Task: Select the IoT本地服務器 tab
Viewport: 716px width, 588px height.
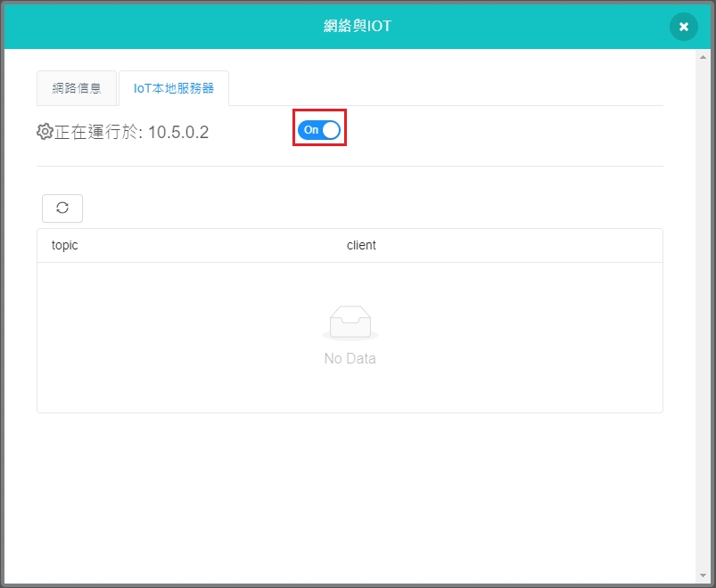Action: 174,88
